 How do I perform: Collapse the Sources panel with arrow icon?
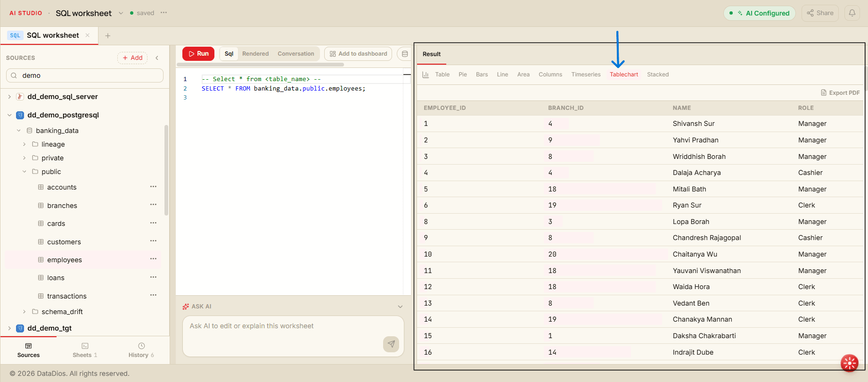point(157,58)
